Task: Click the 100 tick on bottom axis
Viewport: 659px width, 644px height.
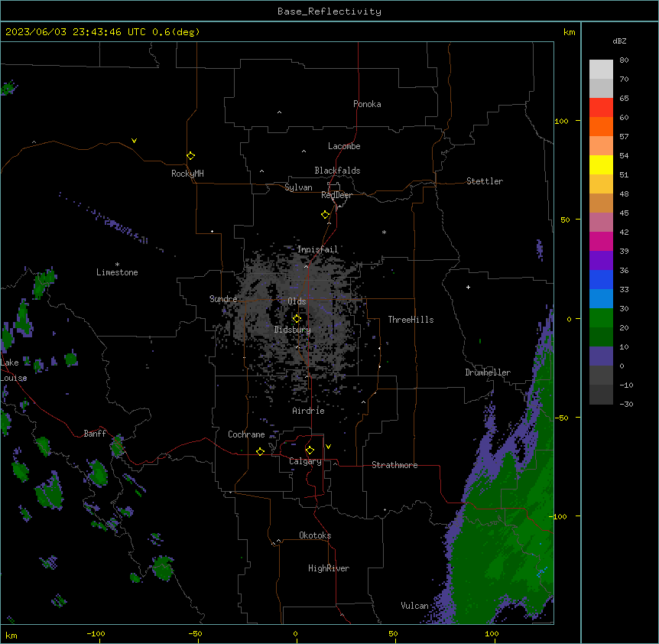Action: point(492,633)
